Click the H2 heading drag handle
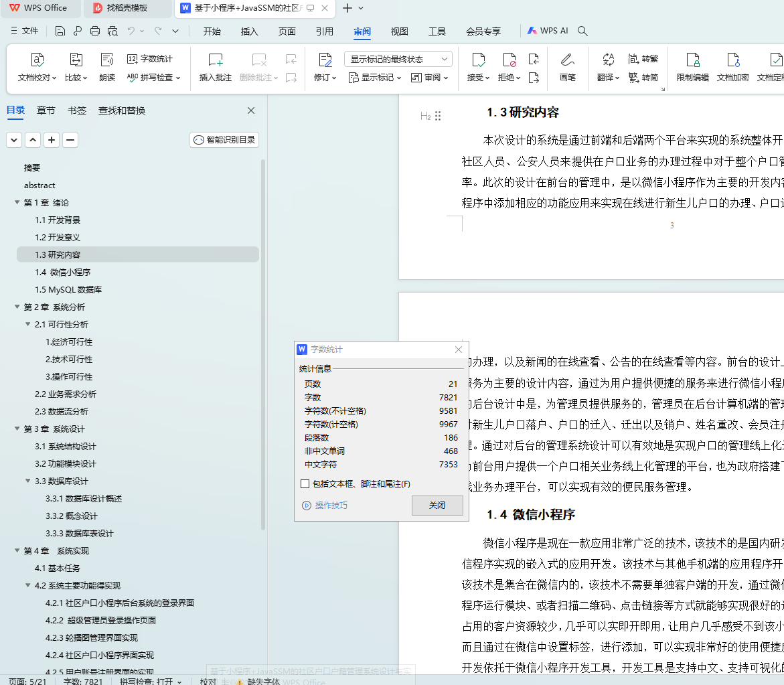Viewport: 784px width, 685px height. [x=438, y=116]
